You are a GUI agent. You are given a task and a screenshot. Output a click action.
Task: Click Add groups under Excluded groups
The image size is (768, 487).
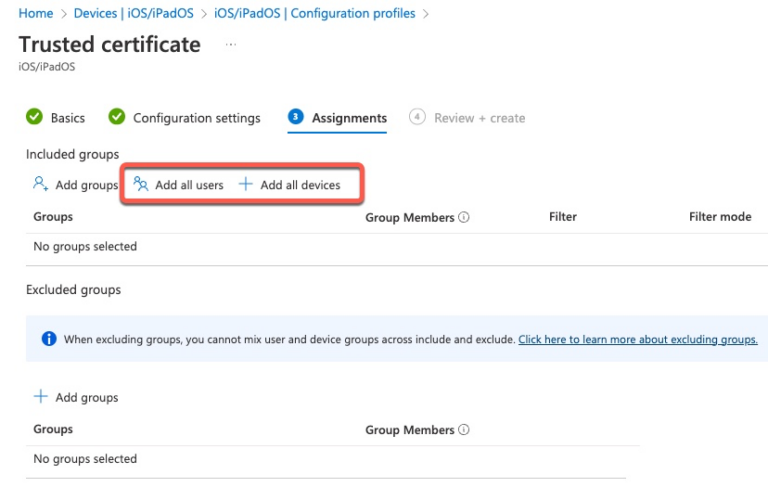(x=76, y=397)
